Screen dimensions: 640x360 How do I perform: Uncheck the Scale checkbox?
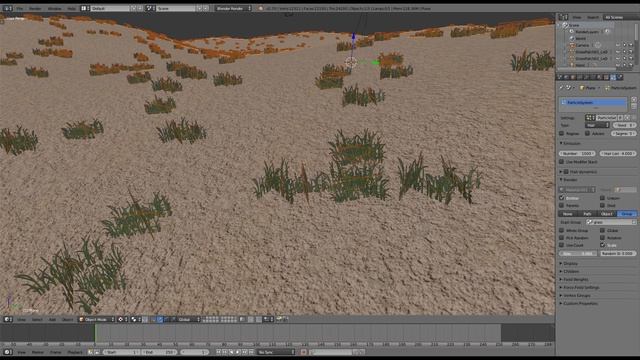click(x=602, y=245)
